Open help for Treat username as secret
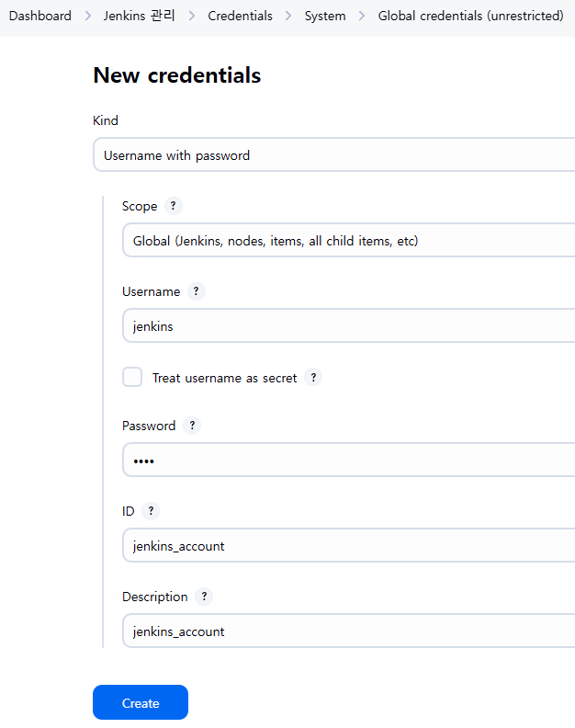575x728 pixels. point(314,377)
